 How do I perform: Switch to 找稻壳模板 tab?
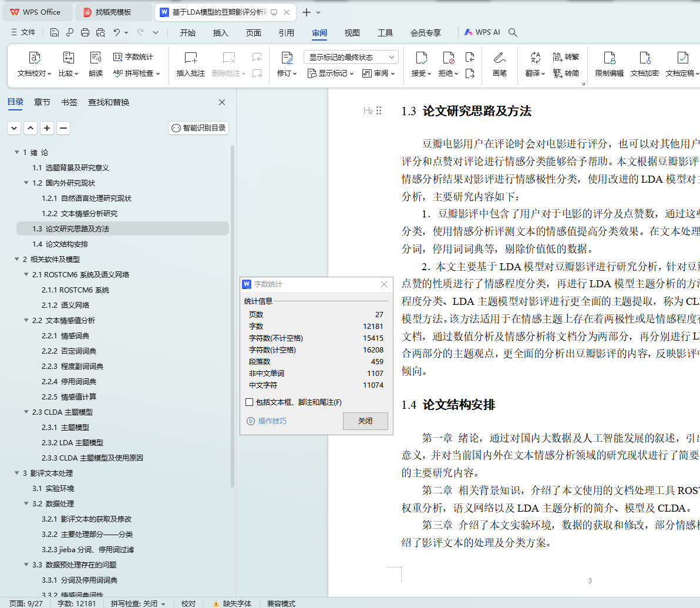tap(113, 12)
